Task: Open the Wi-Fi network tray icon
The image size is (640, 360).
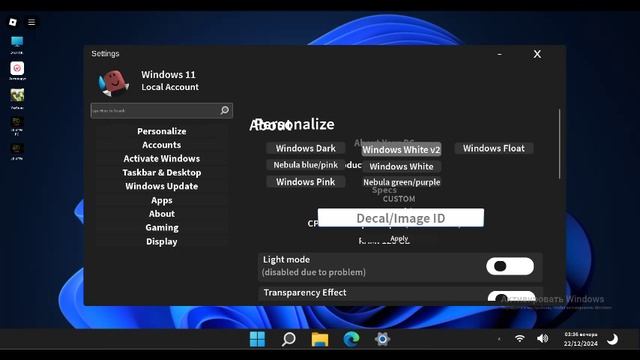Action: pyautogui.click(x=520, y=338)
